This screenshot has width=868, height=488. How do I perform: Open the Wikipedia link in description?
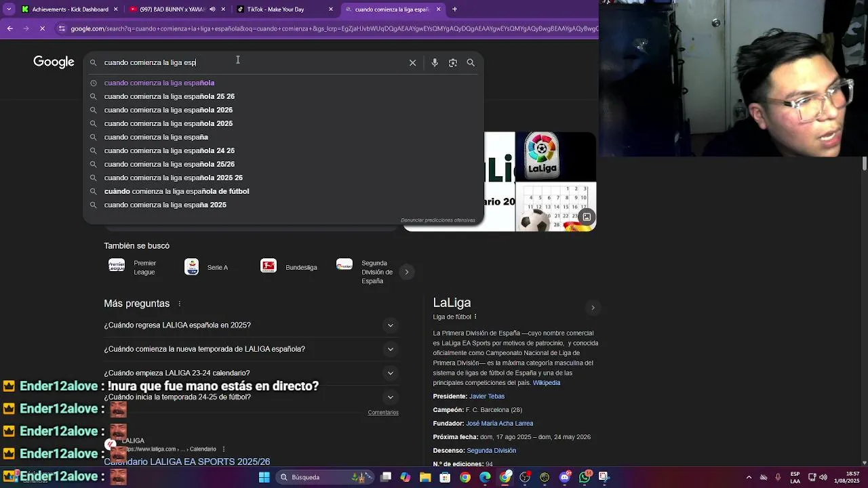[x=547, y=383]
